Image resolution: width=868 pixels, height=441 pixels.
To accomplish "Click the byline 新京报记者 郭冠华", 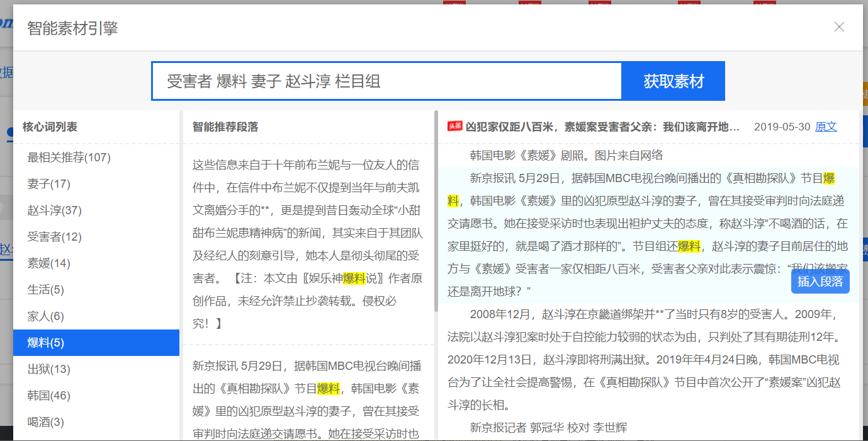I will point(548,428).
